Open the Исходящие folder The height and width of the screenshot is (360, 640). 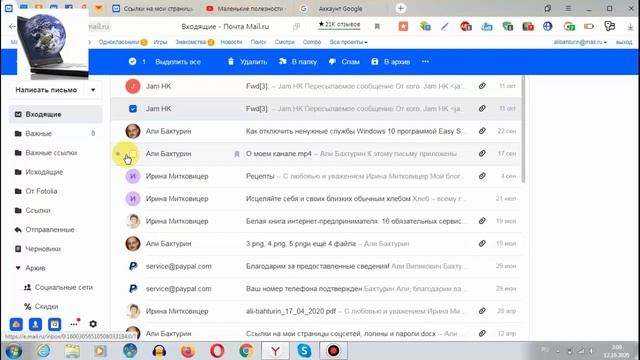(56, 172)
